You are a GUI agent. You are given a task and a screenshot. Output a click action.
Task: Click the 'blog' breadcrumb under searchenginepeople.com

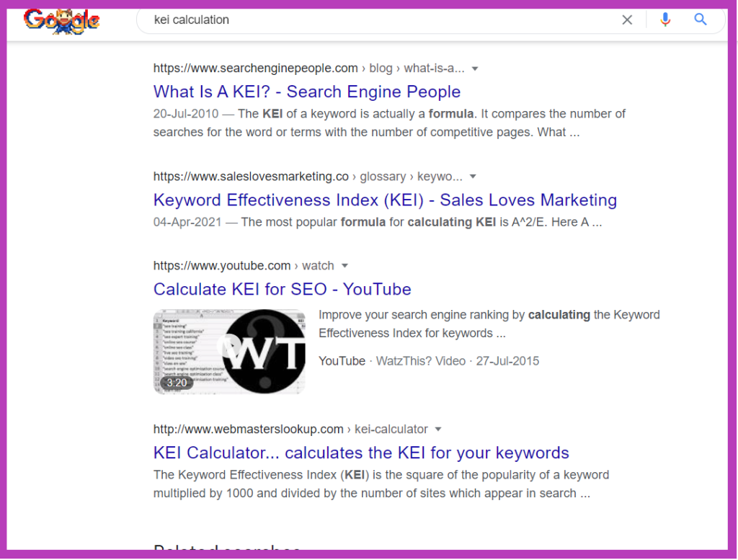(381, 68)
